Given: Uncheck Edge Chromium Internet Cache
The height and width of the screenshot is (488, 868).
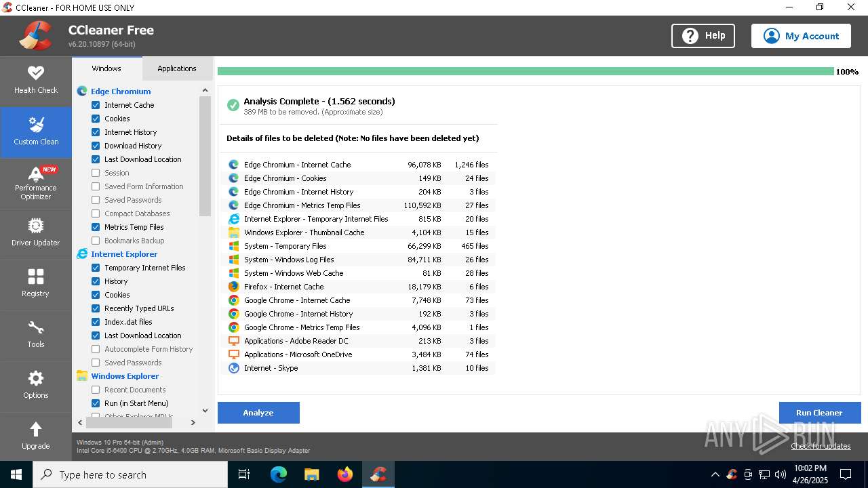Looking at the screenshot, I should (x=96, y=105).
